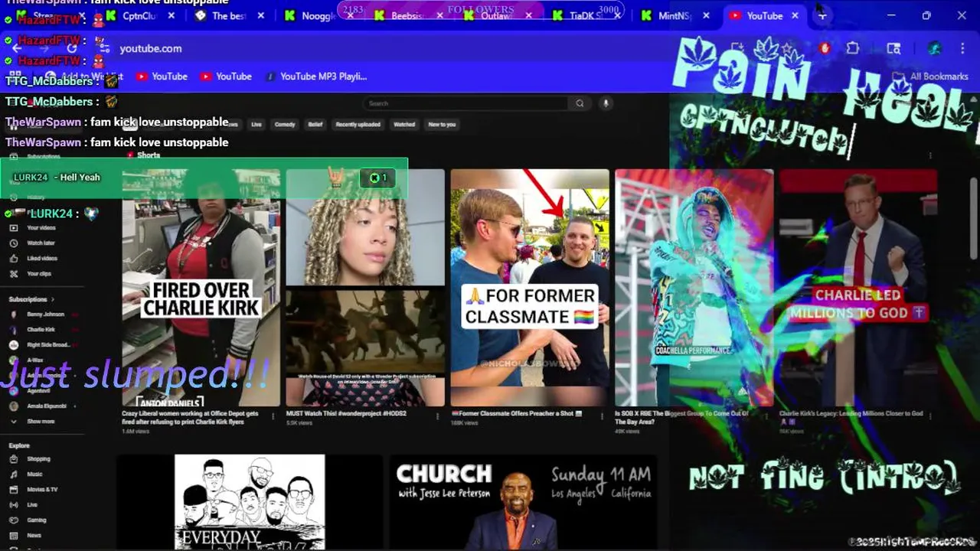The width and height of the screenshot is (980, 551).
Task: Activate the voice search microphone icon
Action: click(x=605, y=103)
